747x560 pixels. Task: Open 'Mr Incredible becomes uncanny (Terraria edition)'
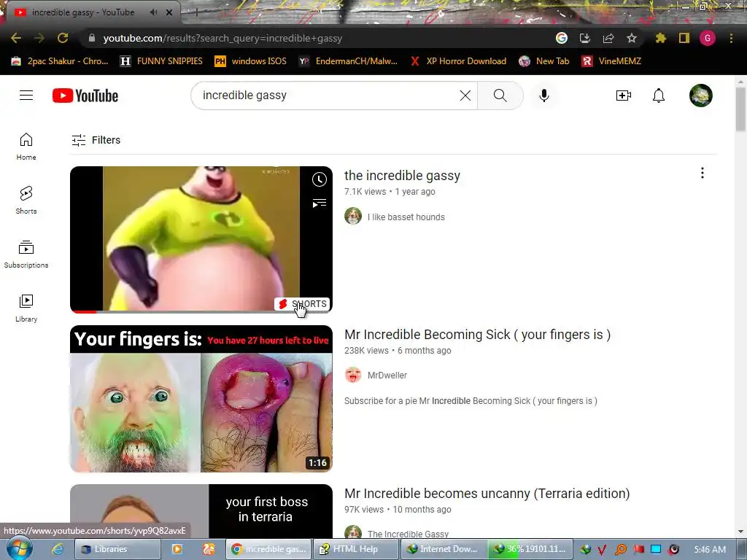[x=487, y=494]
